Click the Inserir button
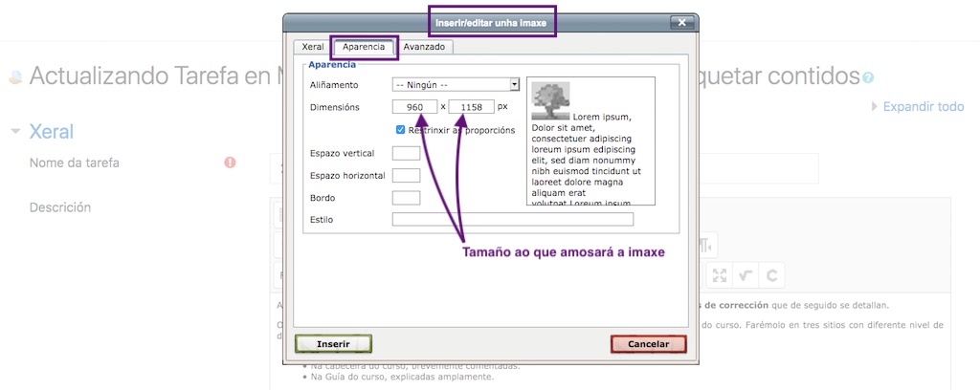Viewport: 980px width, 390px height. (333, 344)
